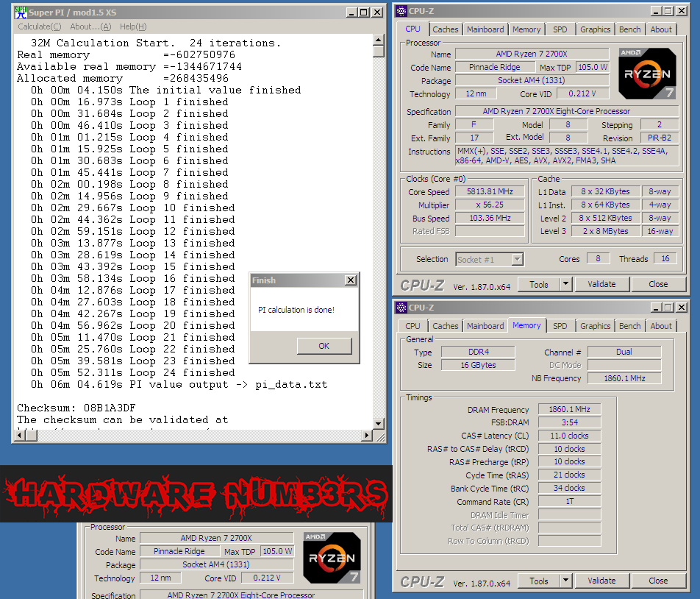
Task: Switch to SPD tab in top CPU-Z window
Action: coord(560,29)
